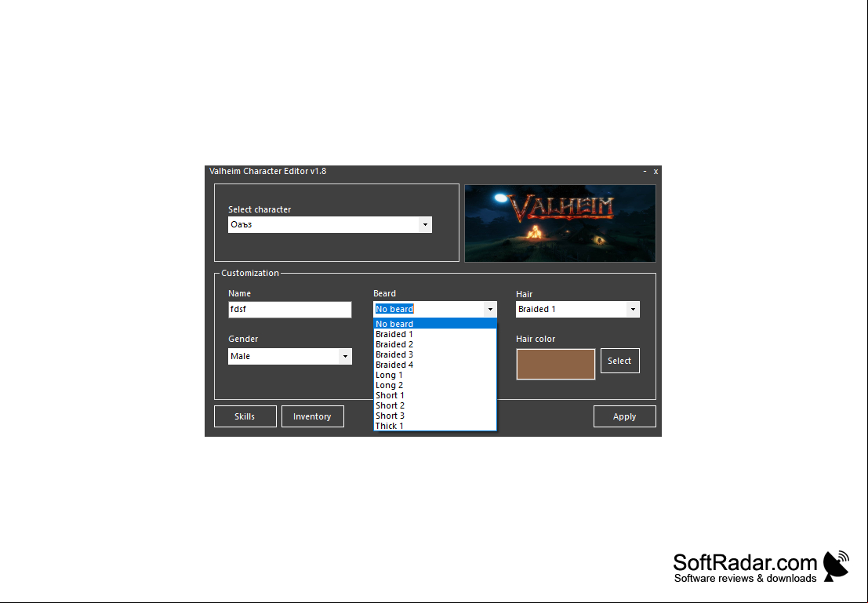Select Long 2 beard option
Screen dimensions: 868x603
coord(435,385)
